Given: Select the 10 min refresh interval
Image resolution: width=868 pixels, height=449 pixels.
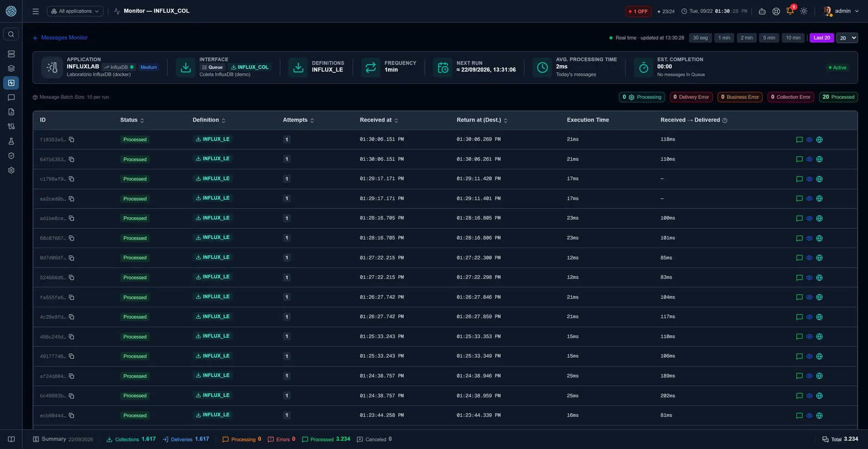Looking at the screenshot, I should pyautogui.click(x=793, y=38).
